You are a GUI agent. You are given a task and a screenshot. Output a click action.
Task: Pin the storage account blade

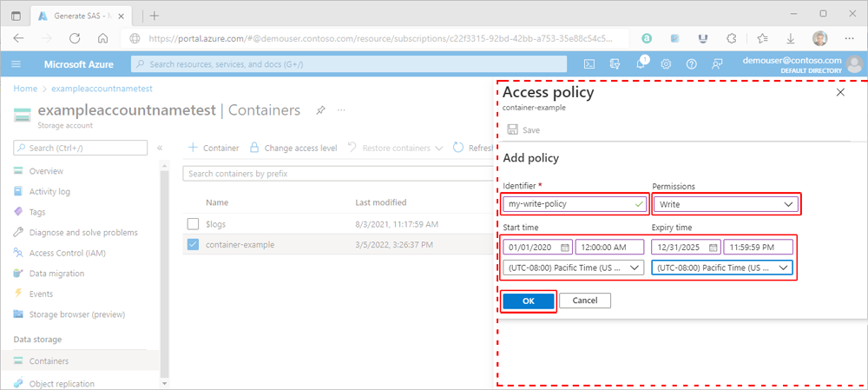point(320,110)
